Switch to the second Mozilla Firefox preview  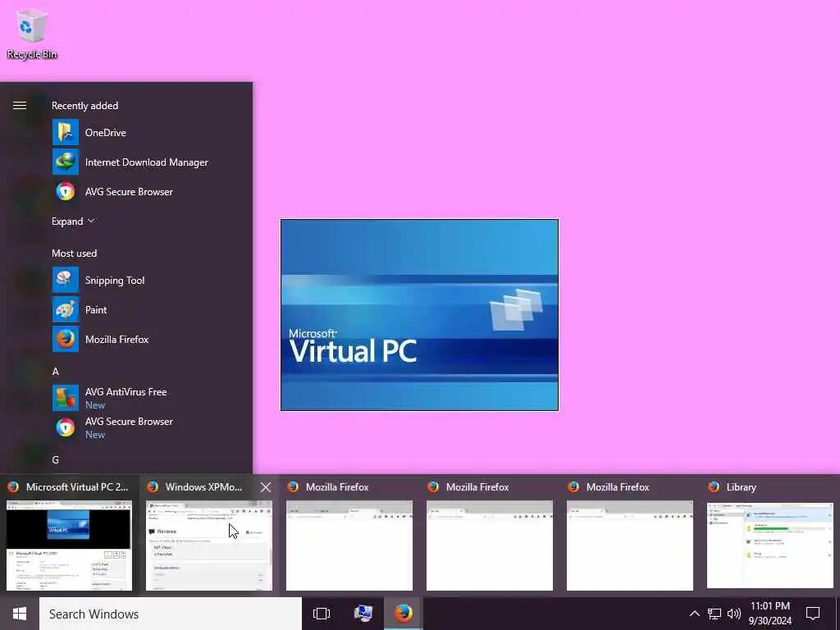tap(490, 536)
